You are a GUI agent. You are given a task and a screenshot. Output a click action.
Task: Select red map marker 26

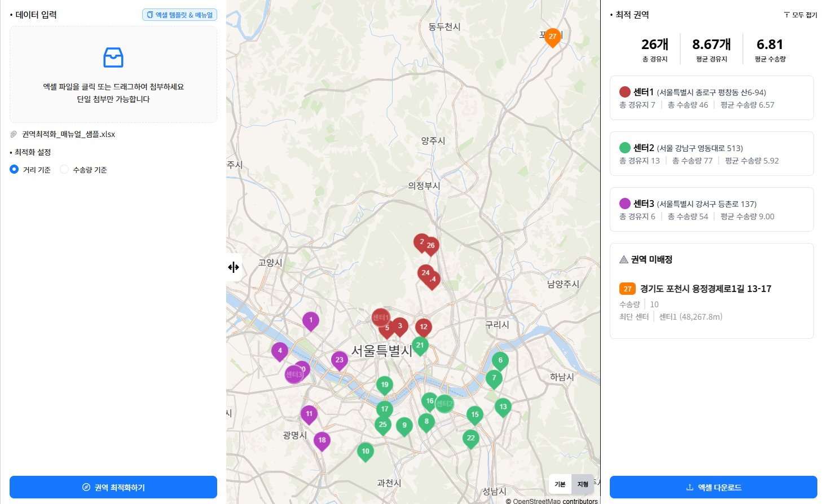pyautogui.click(x=432, y=246)
